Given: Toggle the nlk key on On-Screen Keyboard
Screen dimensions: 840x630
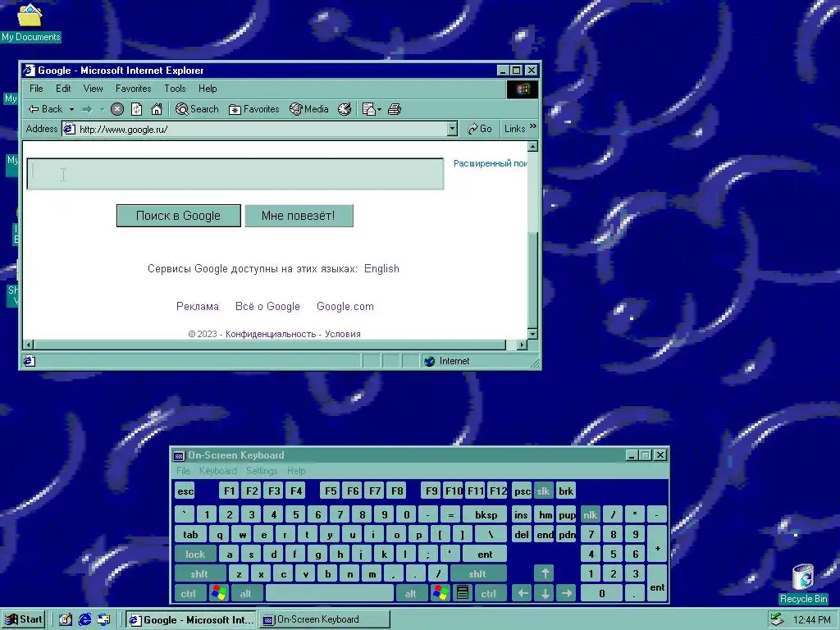Looking at the screenshot, I should click(x=591, y=515).
